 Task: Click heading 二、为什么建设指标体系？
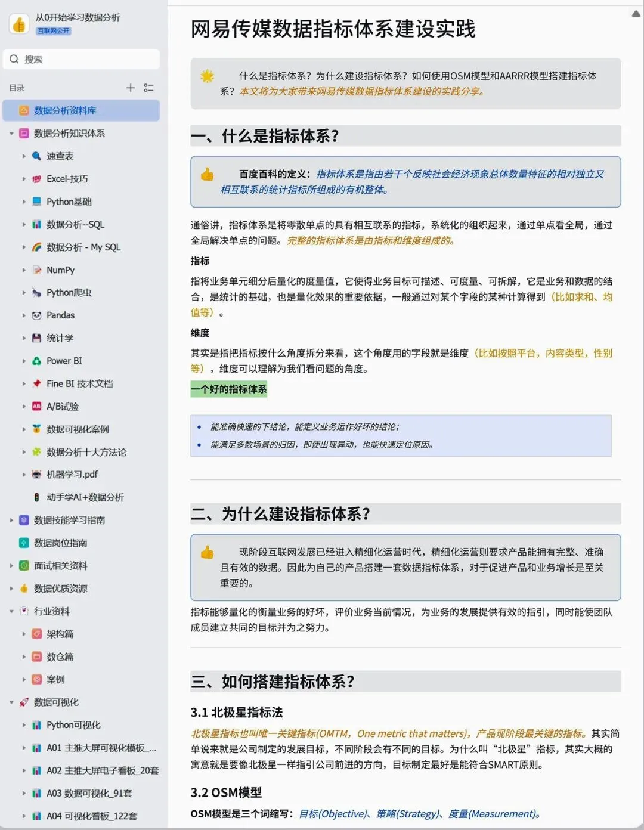point(280,513)
